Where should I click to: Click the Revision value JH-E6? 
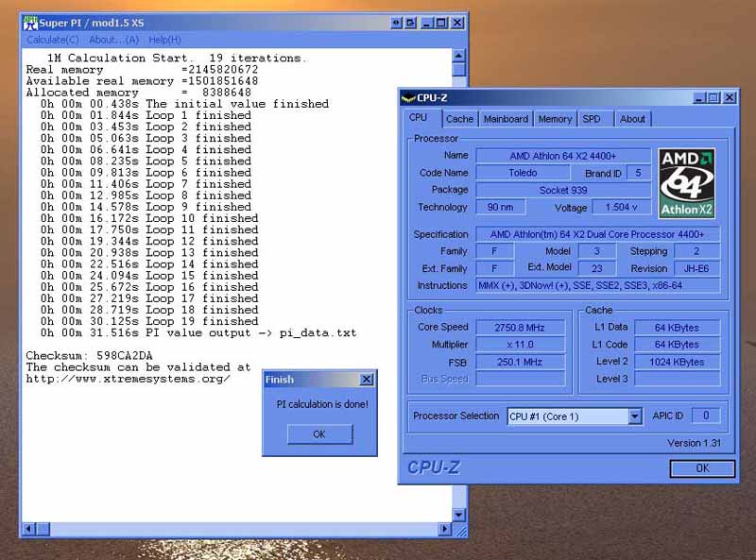[x=696, y=268]
